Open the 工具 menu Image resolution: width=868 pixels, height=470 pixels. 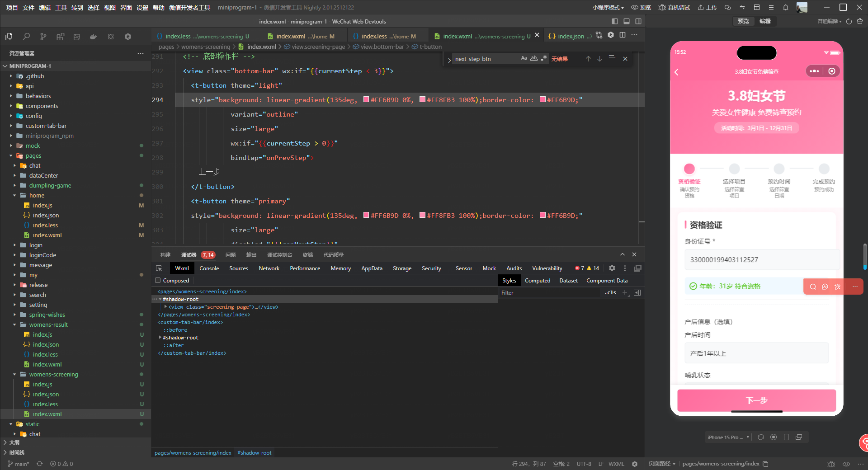61,7
